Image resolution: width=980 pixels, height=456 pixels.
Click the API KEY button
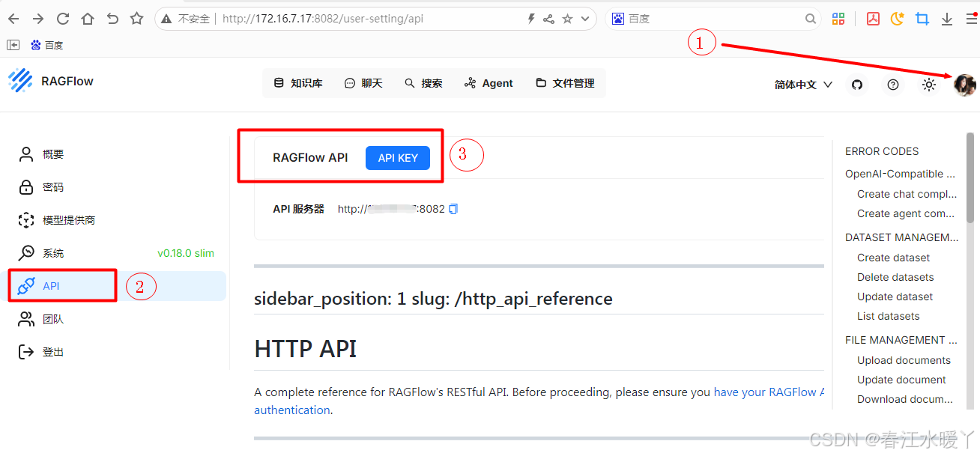click(x=398, y=158)
